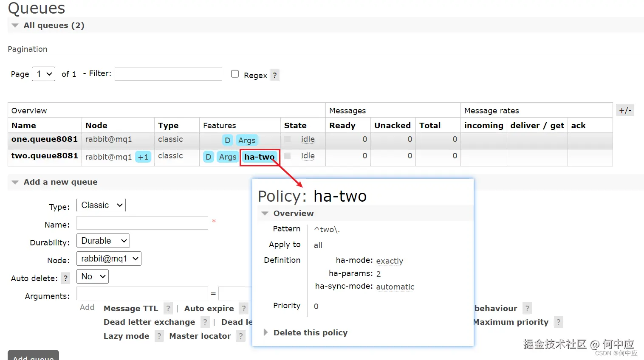Click the Add queue button
The width and height of the screenshot is (644, 360).
[33, 355]
